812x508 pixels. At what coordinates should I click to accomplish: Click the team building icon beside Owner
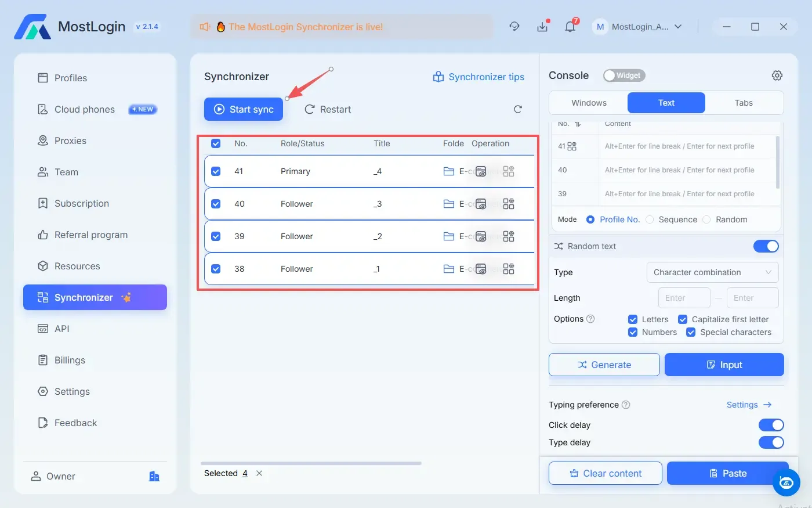[154, 476]
